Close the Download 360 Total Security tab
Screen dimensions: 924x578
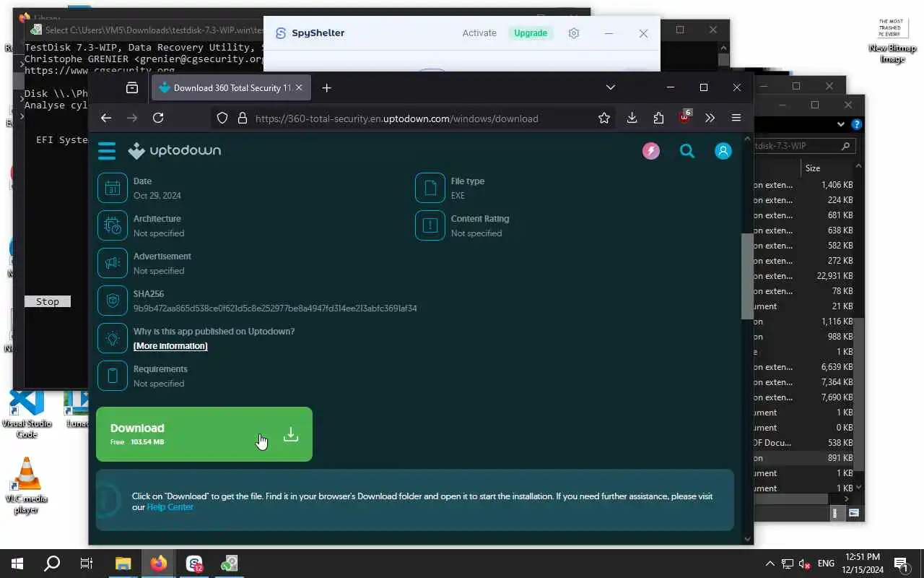click(x=300, y=87)
